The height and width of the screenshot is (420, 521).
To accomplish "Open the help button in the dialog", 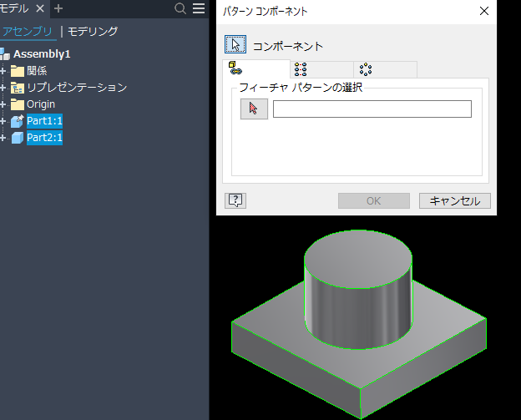I will 235,200.
